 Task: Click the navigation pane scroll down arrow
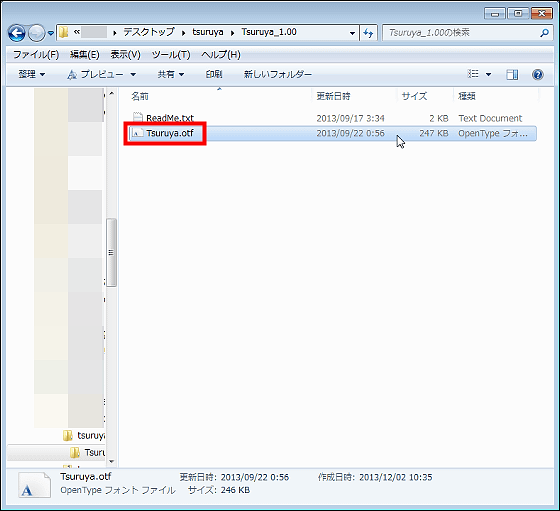pos(111,461)
